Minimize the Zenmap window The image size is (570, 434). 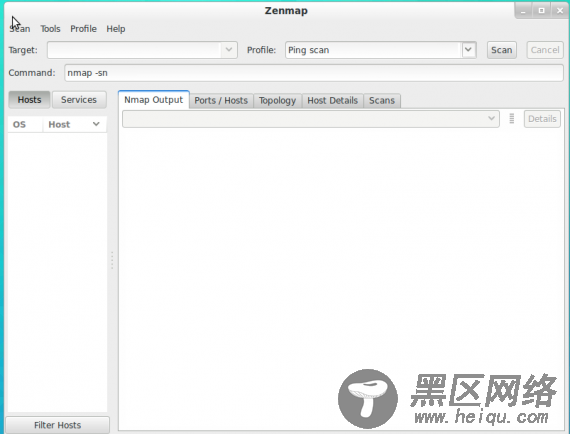(x=523, y=11)
